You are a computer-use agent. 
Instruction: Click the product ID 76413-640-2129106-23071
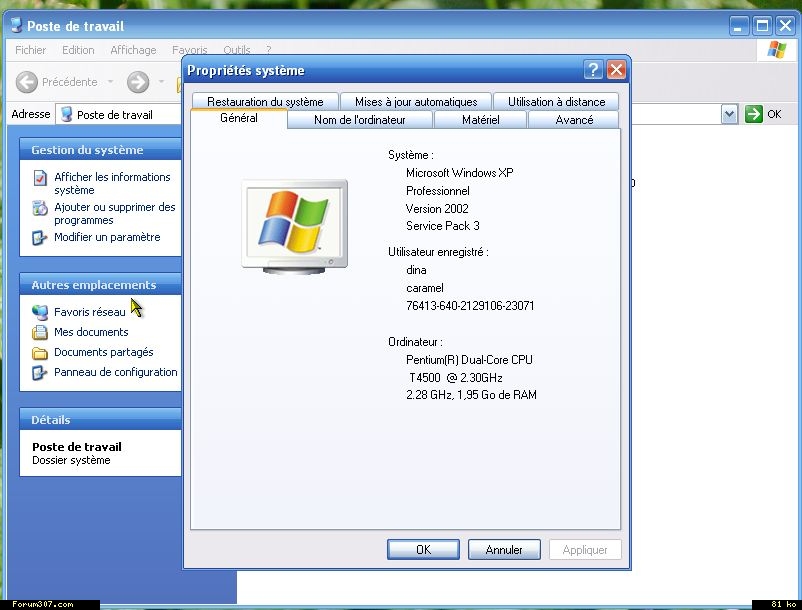[470, 306]
